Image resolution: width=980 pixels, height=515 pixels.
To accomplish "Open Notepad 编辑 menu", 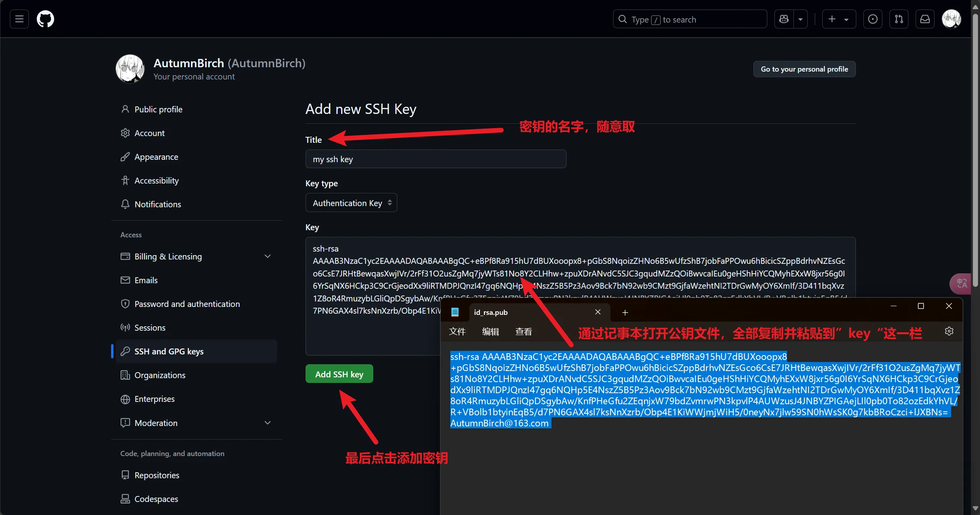I will coord(490,331).
